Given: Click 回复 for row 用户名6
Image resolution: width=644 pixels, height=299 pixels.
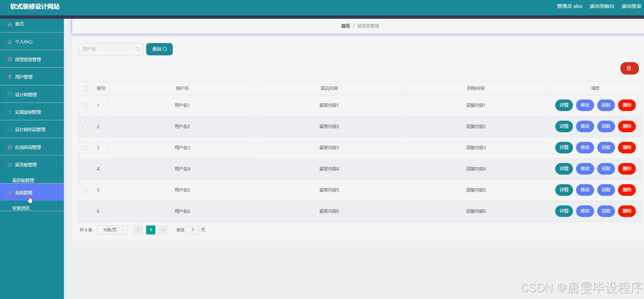Looking at the screenshot, I should 606,211.
